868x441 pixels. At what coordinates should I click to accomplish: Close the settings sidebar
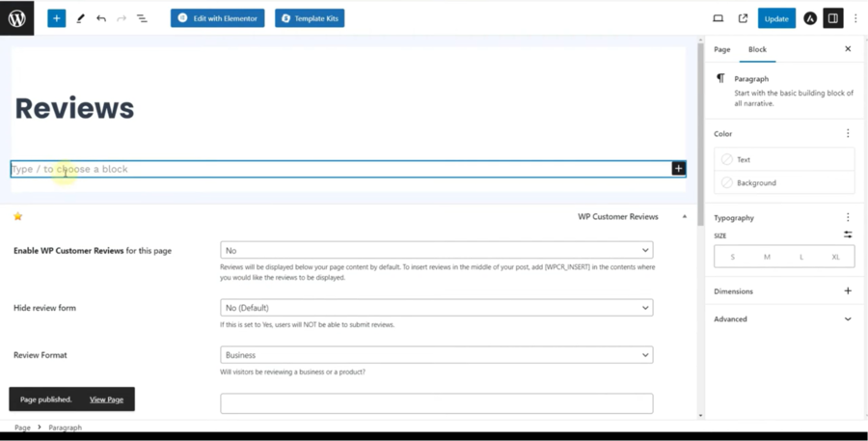[x=848, y=49]
